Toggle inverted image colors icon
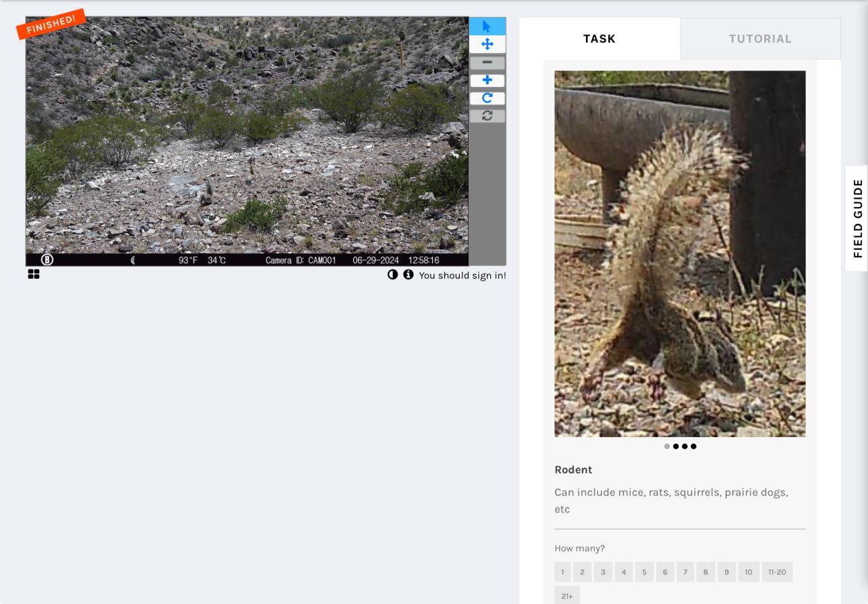This screenshot has width=868, height=604. coord(393,274)
